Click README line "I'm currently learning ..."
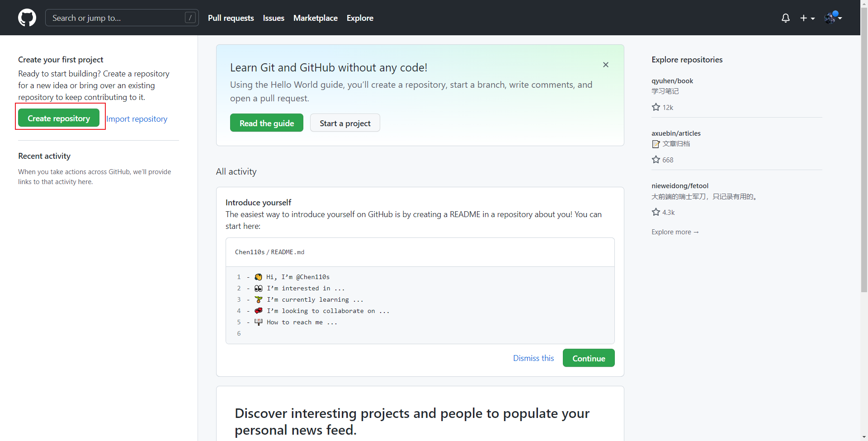Screen dimensions: 868x441 [315, 299]
